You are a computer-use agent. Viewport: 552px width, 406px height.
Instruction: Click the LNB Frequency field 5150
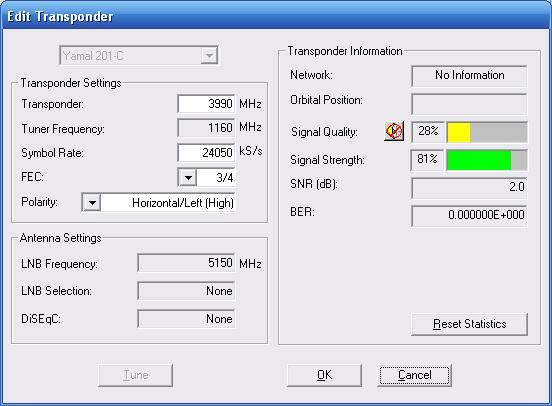186,263
